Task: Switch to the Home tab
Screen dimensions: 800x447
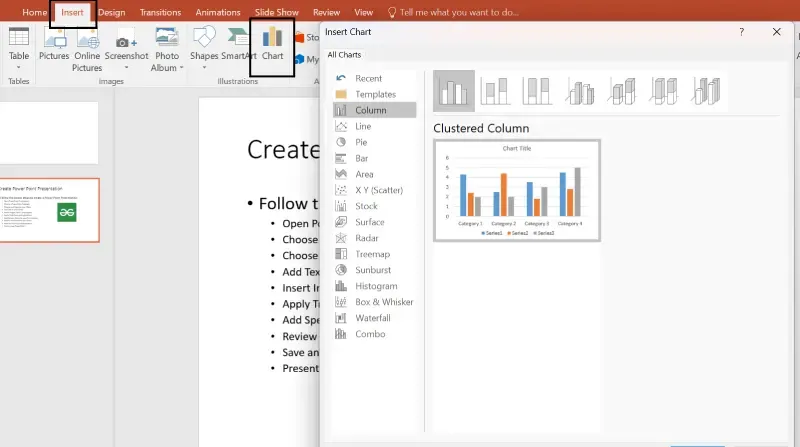Action: pyautogui.click(x=34, y=12)
